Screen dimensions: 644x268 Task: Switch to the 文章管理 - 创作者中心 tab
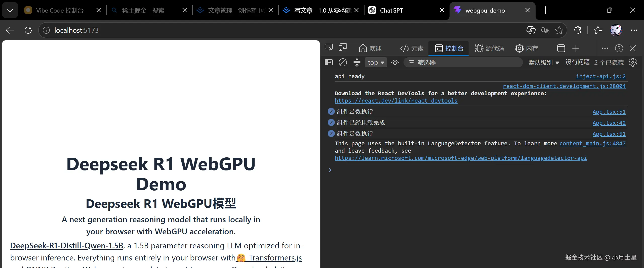point(231,10)
